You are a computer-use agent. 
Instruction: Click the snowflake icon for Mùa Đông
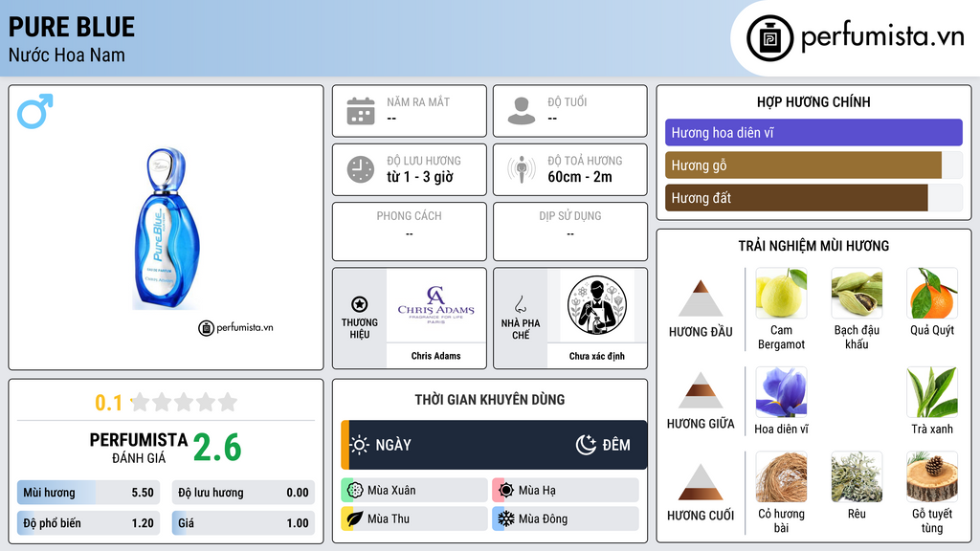pos(506,519)
